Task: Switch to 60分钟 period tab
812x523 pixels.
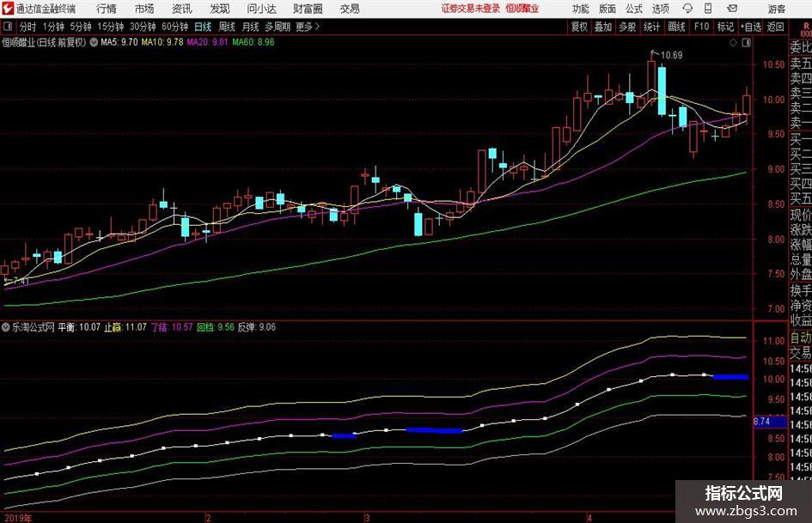Action: tap(175, 27)
